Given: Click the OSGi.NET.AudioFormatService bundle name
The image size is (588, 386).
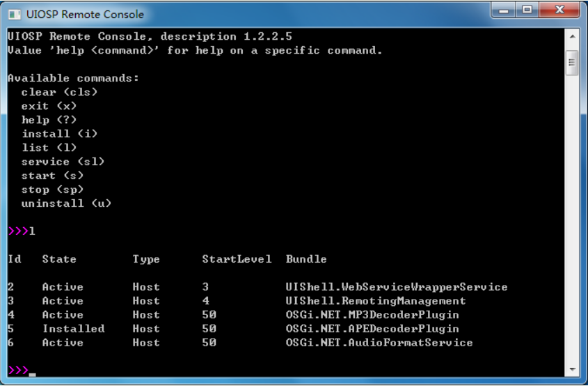Looking at the screenshot, I should point(379,342).
